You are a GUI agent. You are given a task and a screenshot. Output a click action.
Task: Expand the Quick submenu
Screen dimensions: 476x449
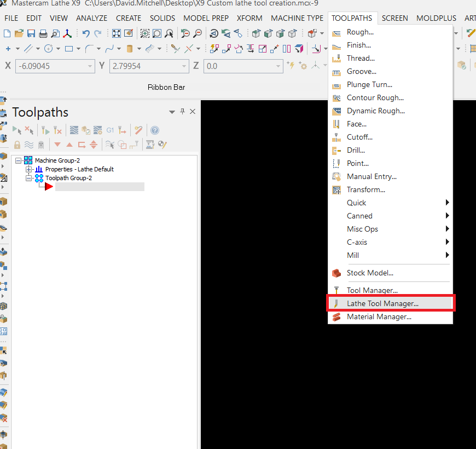[390, 203]
